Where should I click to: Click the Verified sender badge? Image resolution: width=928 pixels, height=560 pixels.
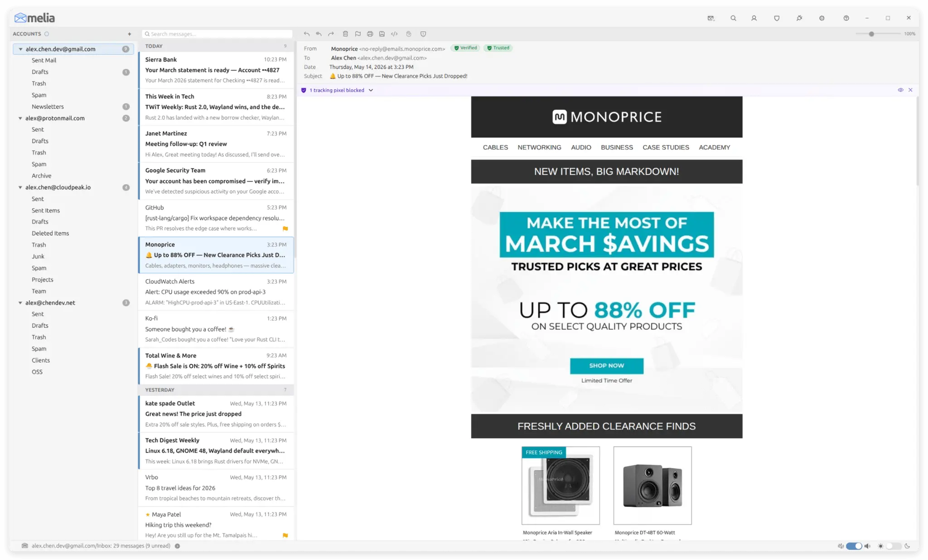[x=465, y=48]
